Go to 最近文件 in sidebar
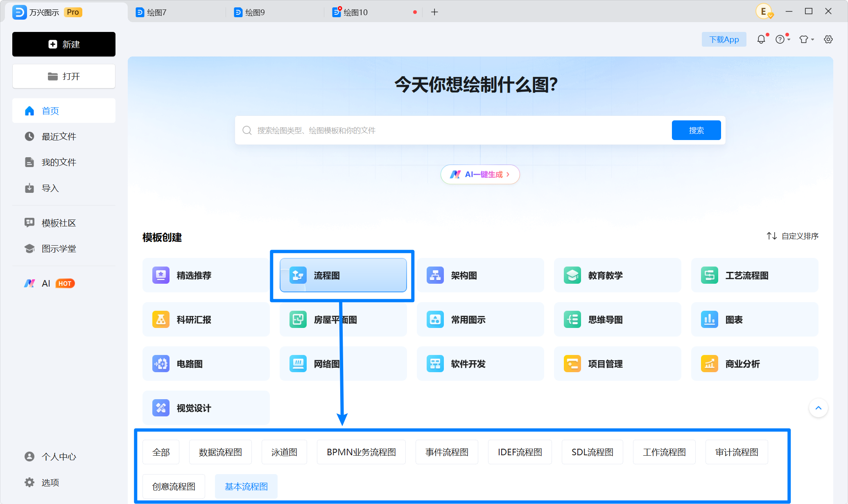 click(x=64, y=136)
